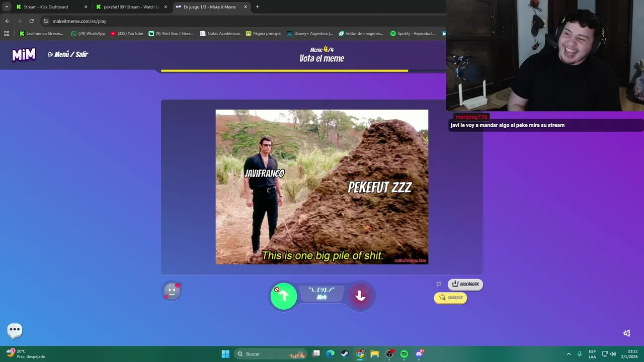
Task: Open the WhatsApp bookmark
Action: (x=88, y=34)
